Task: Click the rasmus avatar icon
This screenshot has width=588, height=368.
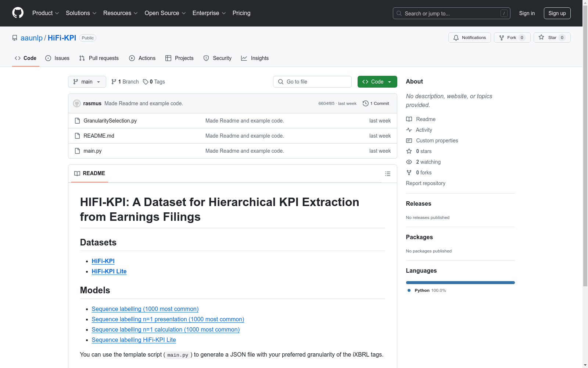Action: tap(77, 103)
